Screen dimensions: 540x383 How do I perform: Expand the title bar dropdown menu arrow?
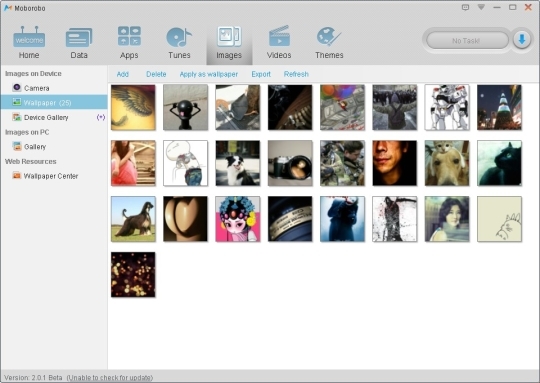pos(481,7)
